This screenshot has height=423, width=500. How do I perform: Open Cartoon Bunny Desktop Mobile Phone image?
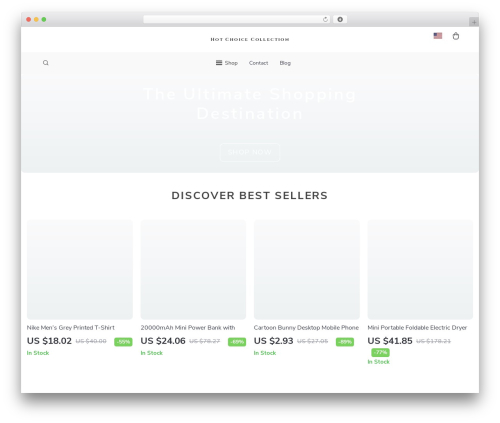click(307, 269)
